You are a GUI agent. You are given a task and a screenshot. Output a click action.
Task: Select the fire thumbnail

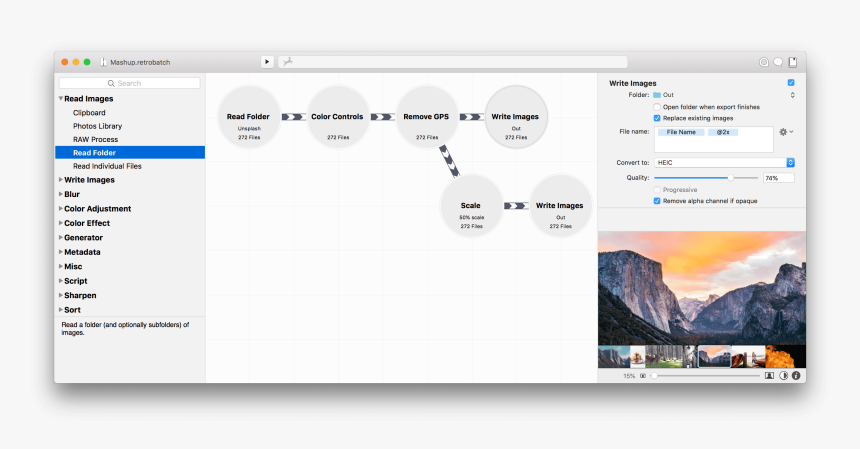pos(785,356)
